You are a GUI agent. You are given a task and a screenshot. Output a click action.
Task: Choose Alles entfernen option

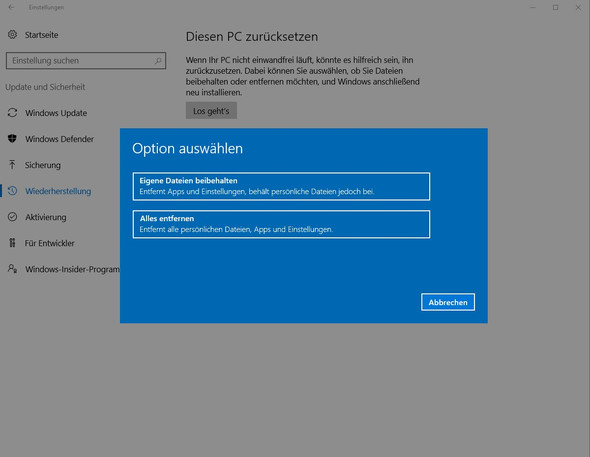pyautogui.click(x=281, y=224)
